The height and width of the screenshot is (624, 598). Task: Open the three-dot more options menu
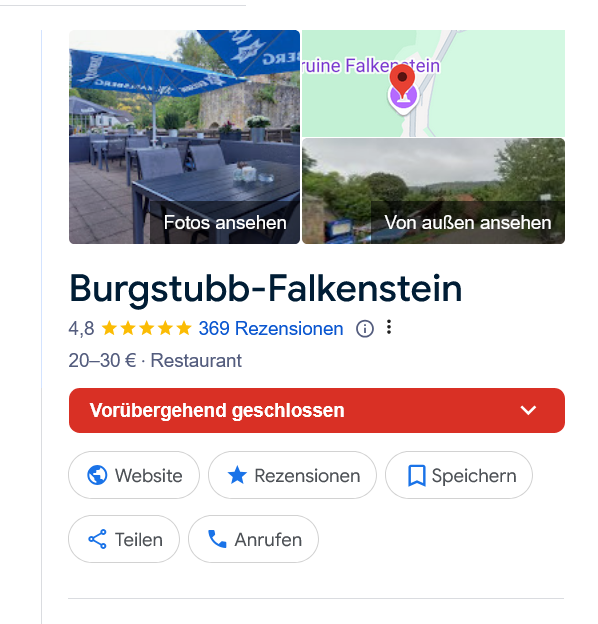click(389, 327)
